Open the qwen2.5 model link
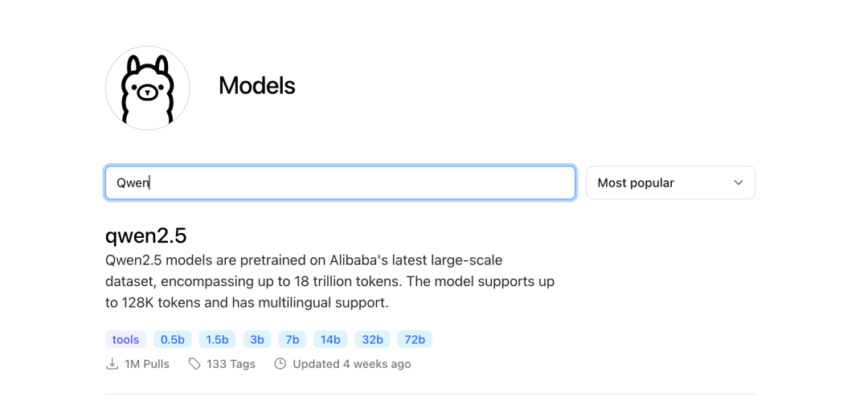 click(146, 235)
